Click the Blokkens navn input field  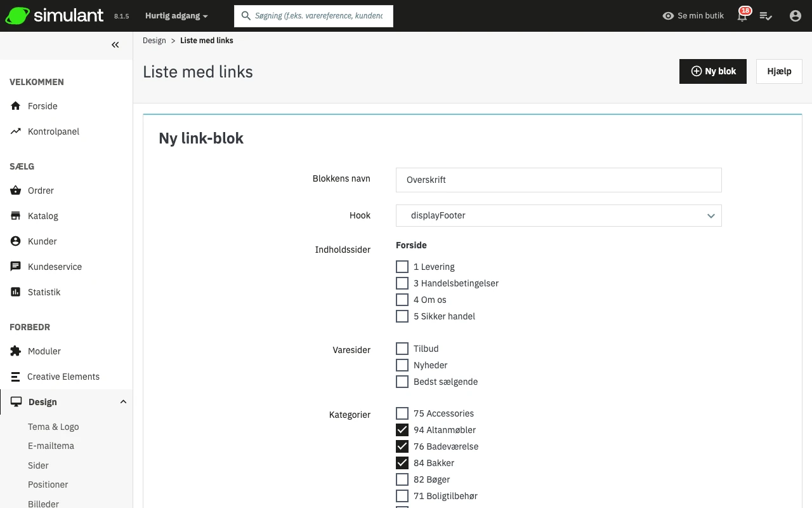558,180
